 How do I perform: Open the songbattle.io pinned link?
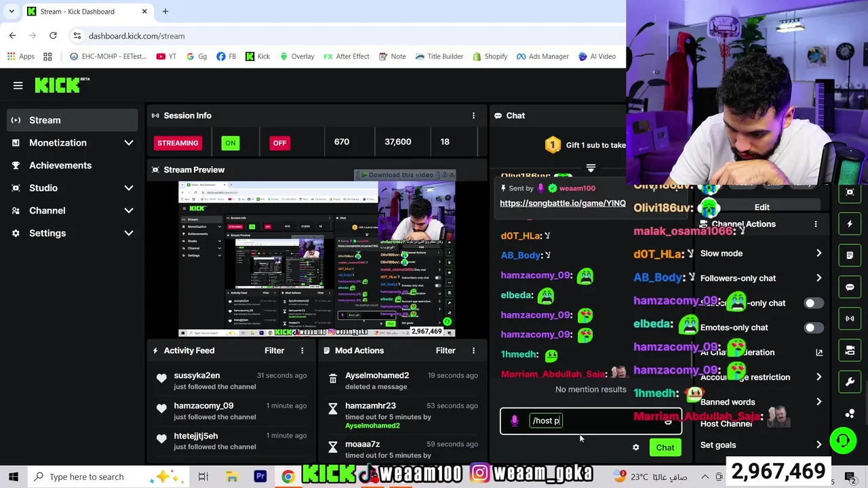point(563,203)
